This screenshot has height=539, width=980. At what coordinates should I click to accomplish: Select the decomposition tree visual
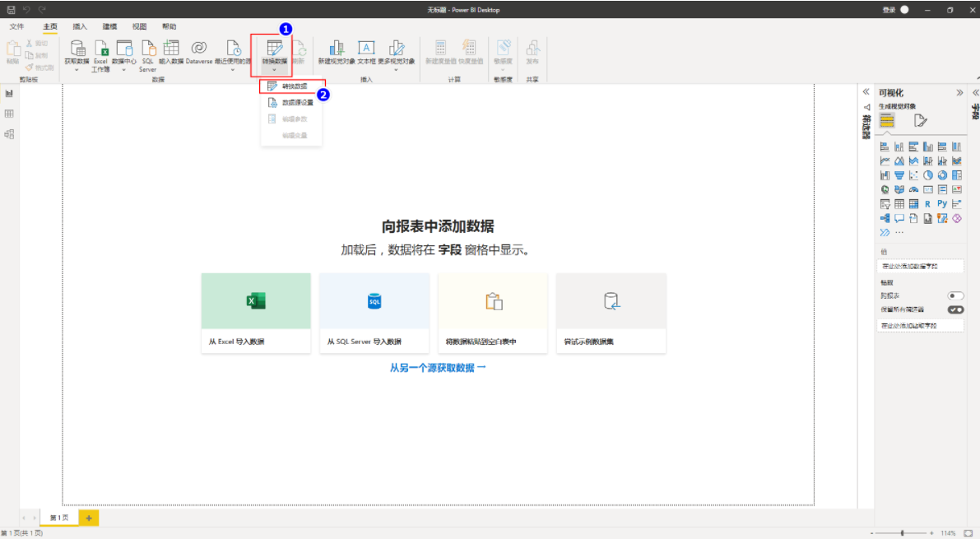[x=885, y=218]
